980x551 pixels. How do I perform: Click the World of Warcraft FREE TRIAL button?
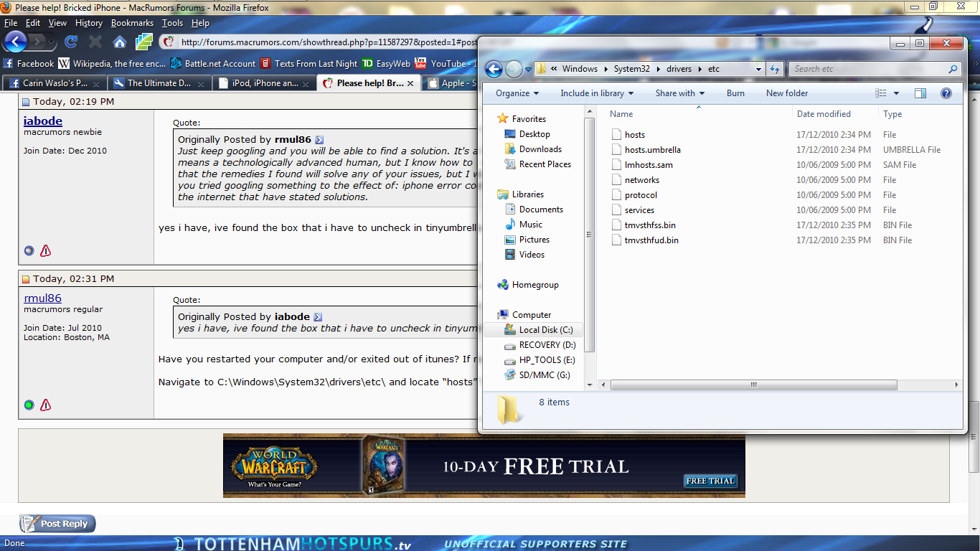[711, 481]
